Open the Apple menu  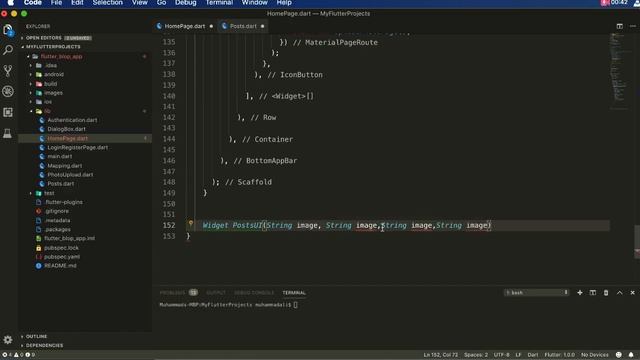pos(10,3)
